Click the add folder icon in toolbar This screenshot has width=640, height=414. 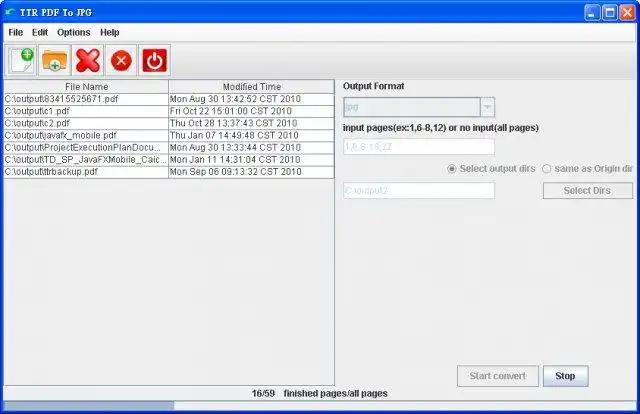(55, 61)
